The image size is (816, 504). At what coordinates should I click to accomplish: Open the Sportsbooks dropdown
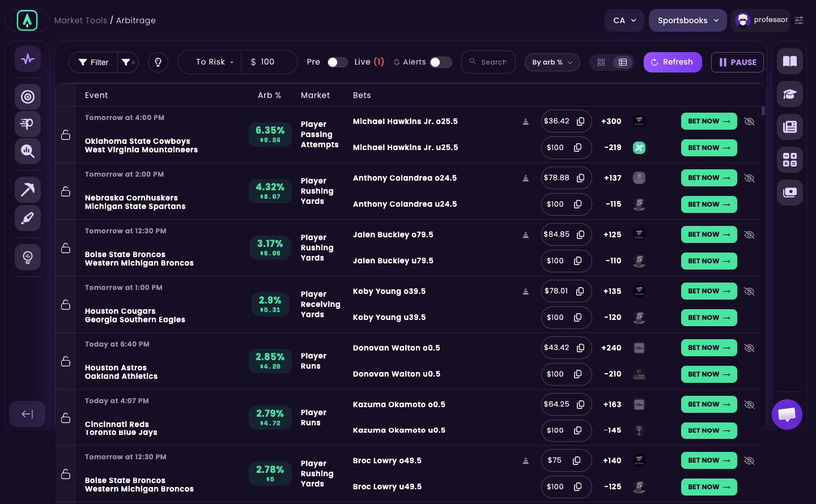click(688, 20)
